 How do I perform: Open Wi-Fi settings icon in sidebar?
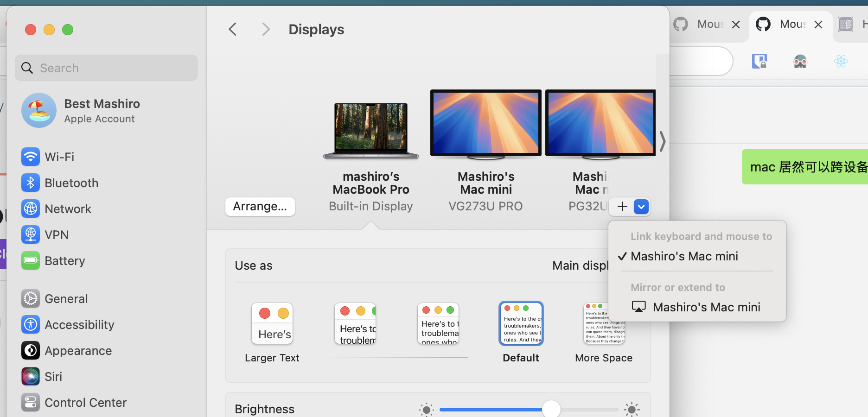(x=31, y=157)
